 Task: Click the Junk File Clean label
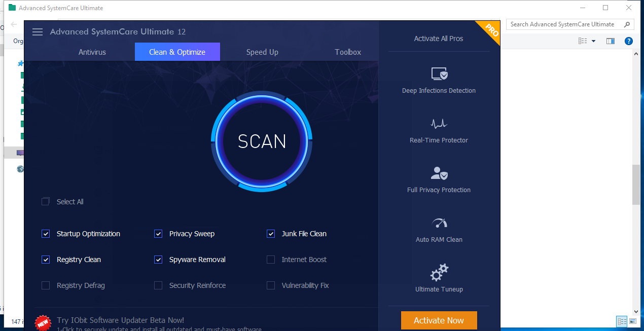click(304, 234)
